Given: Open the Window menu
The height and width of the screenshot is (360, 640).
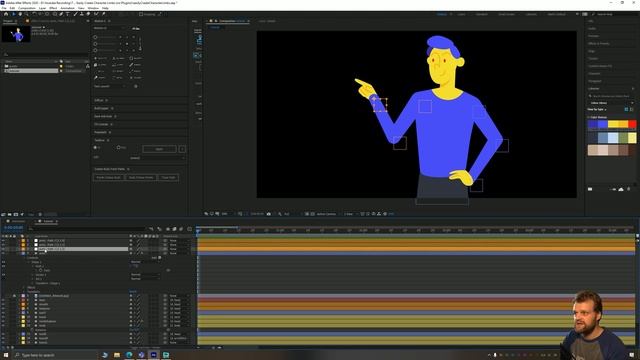Looking at the screenshot, I should click(x=93, y=8).
